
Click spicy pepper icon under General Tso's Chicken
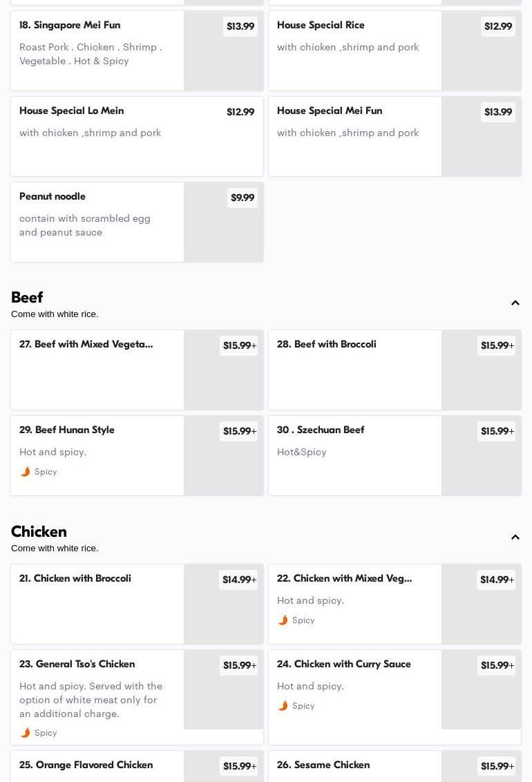[26, 733]
